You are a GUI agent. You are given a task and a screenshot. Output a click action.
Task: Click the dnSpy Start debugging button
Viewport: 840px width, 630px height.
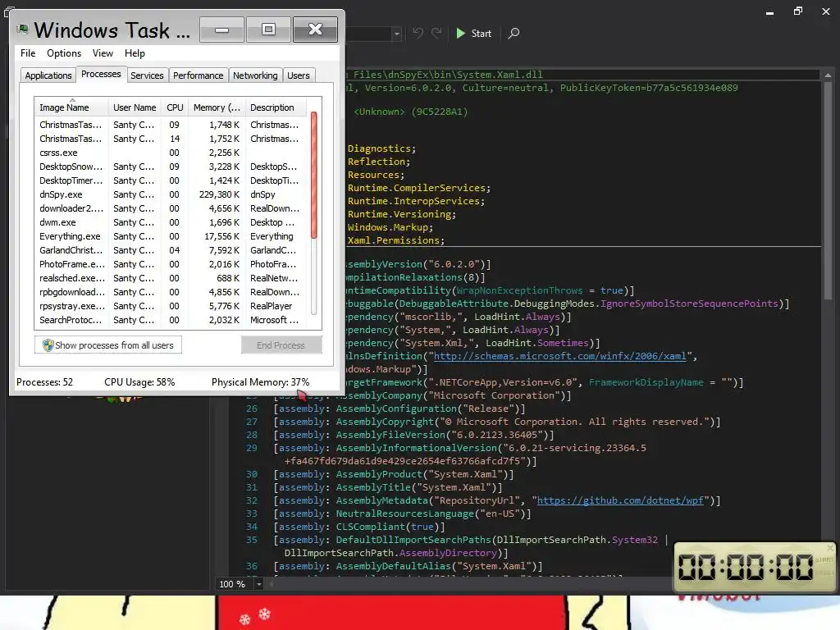tap(473, 33)
